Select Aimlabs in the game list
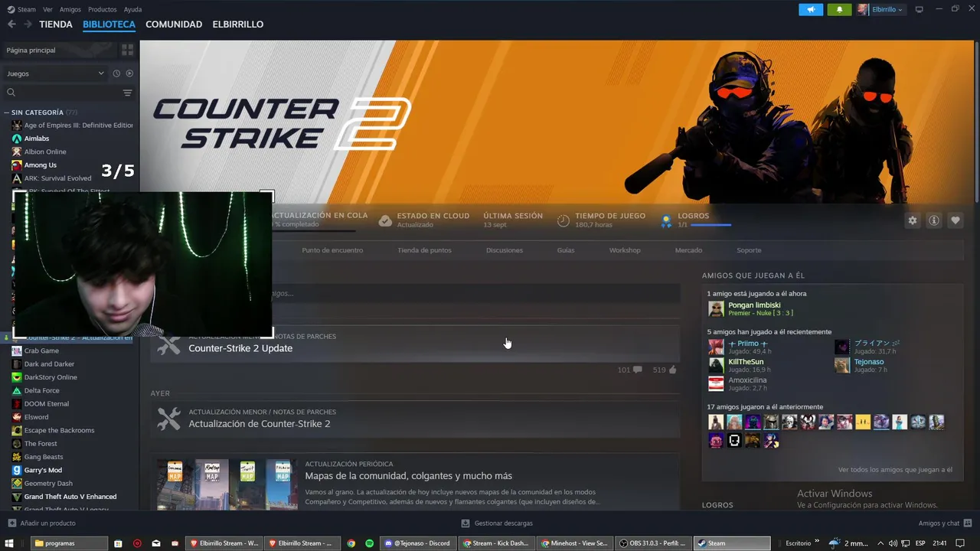This screenshot has height=551, width=980. click(37, 139)
